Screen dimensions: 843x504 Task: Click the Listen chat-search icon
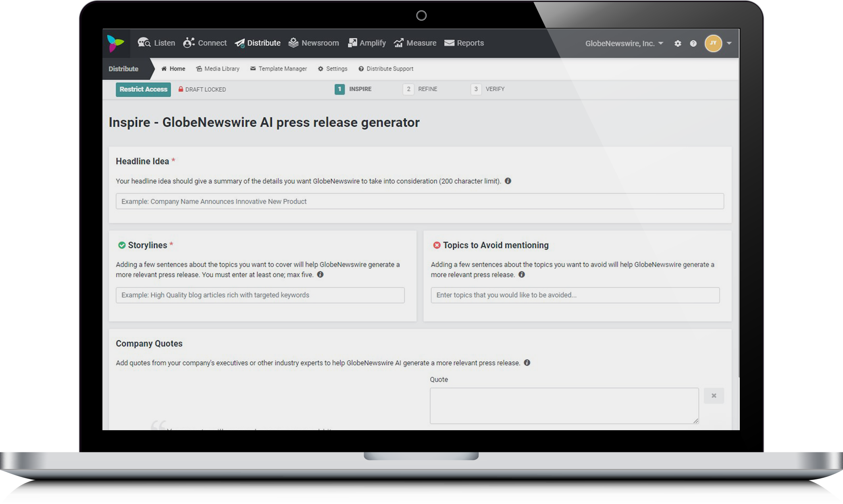[144, 43]
